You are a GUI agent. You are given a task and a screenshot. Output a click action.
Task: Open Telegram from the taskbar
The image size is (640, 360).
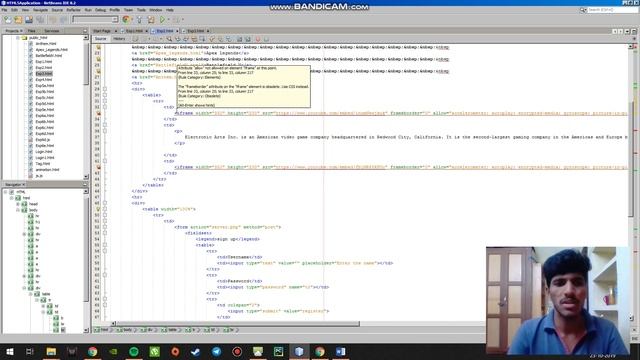216,351
